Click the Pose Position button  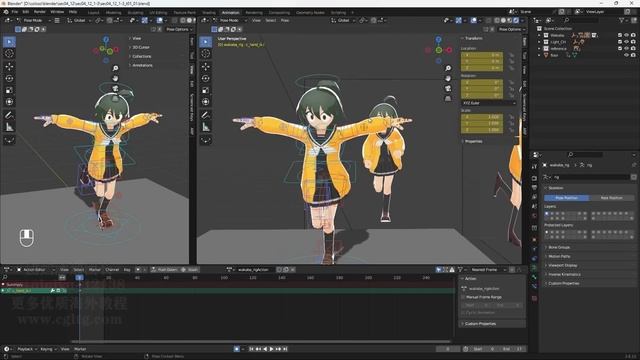coord(566,198)
